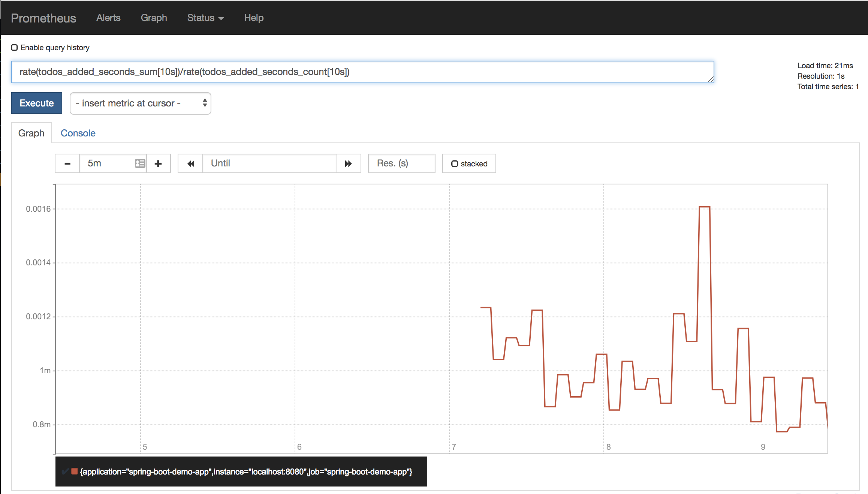
Task: Click the PromQL query expression input
Action: pyautogui.click(x=362, y=72)
